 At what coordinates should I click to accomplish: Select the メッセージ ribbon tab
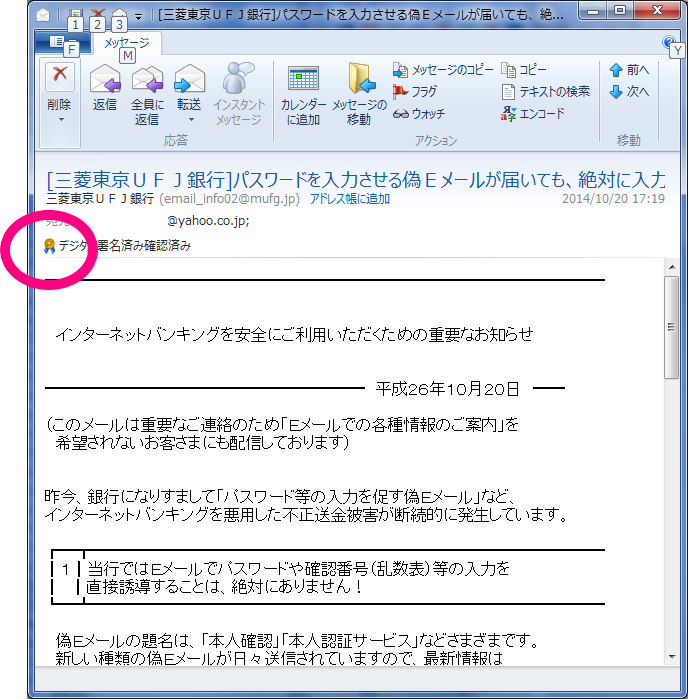(x=127, y=43)
